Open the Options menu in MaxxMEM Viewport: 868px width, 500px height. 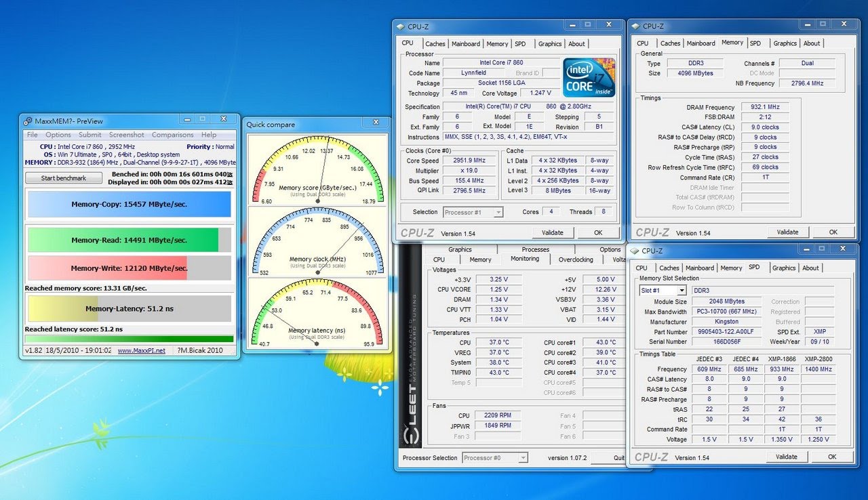58,135
